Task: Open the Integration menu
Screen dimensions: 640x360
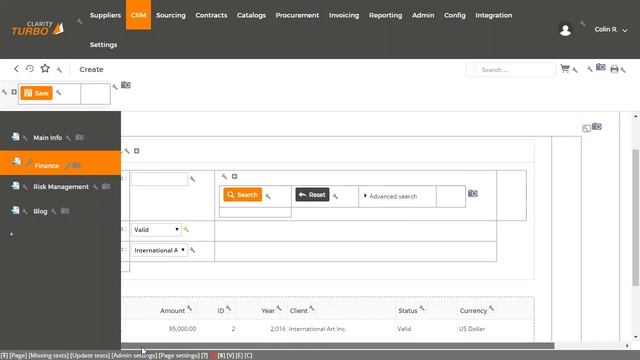Action: [x=493, y=15]
